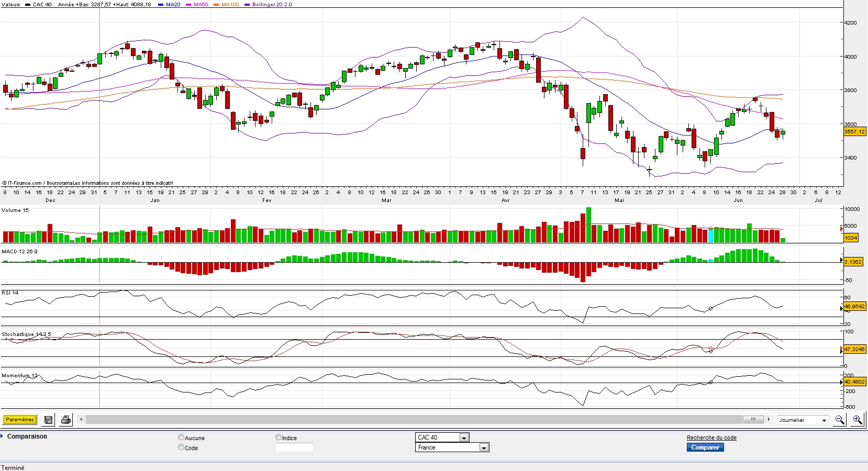868x471 pixels.
Task: Click the volume value tag 1034
Action: (x=851, y=238)
